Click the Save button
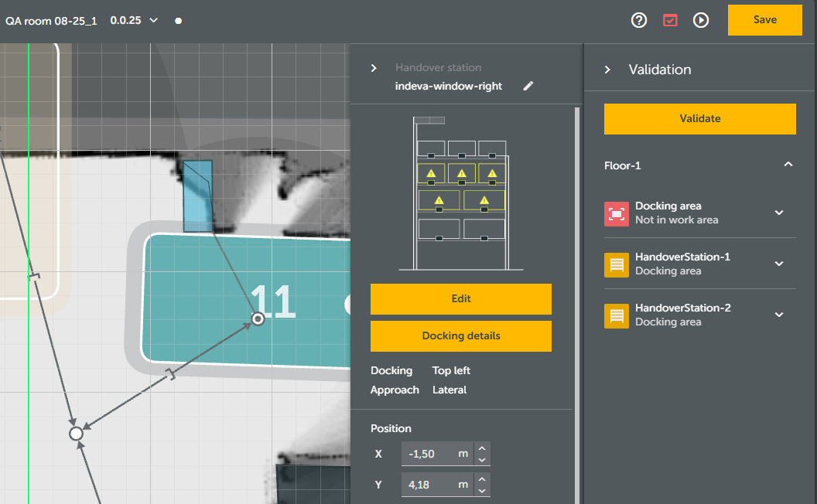 [x=765, y=20]
